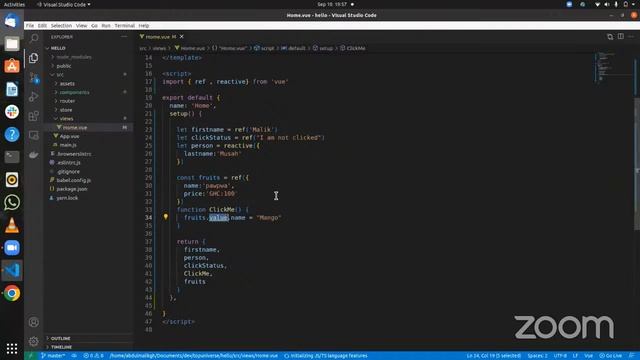Click the Go Live button in status bar

click(611, 356)
